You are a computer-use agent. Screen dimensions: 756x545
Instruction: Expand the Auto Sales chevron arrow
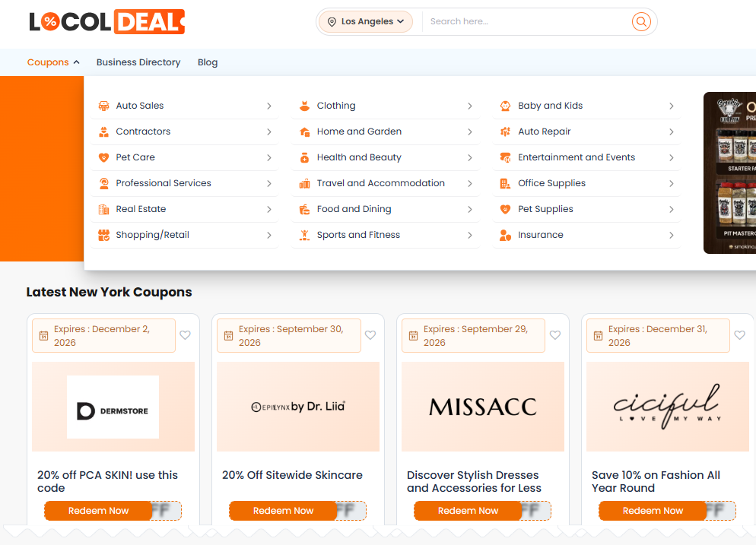pyautogui.click(x=269, y=106)
